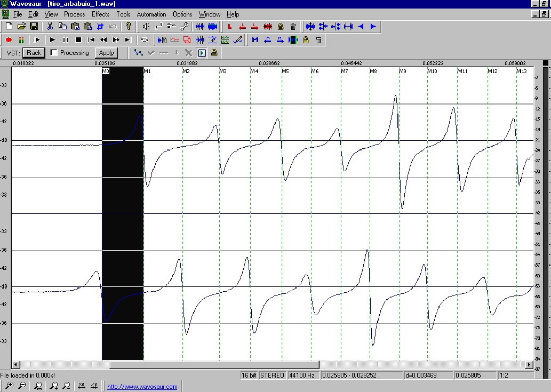The image size is (551, 392).
Task: Open the Process menu
Action: [x=75, y=14]
